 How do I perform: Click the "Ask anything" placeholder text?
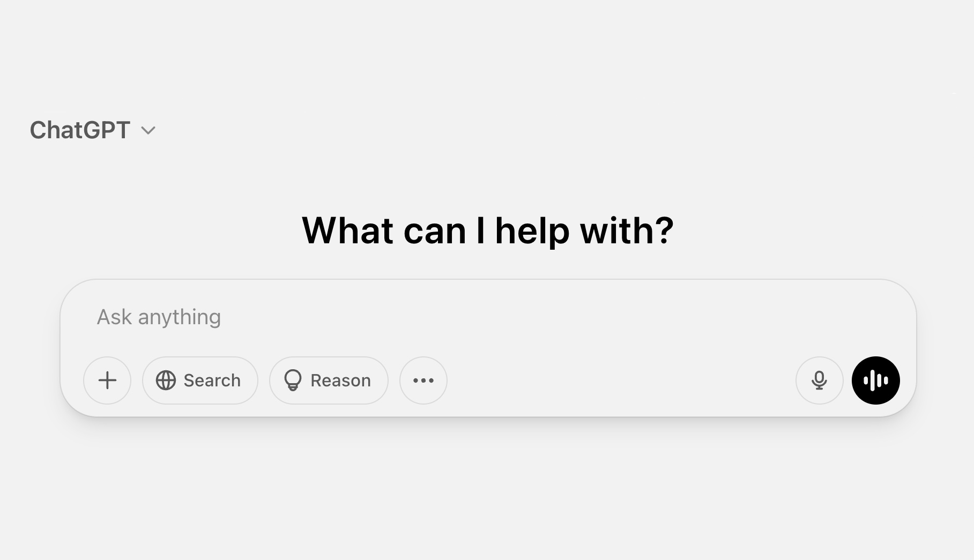[x=159, y=317]
